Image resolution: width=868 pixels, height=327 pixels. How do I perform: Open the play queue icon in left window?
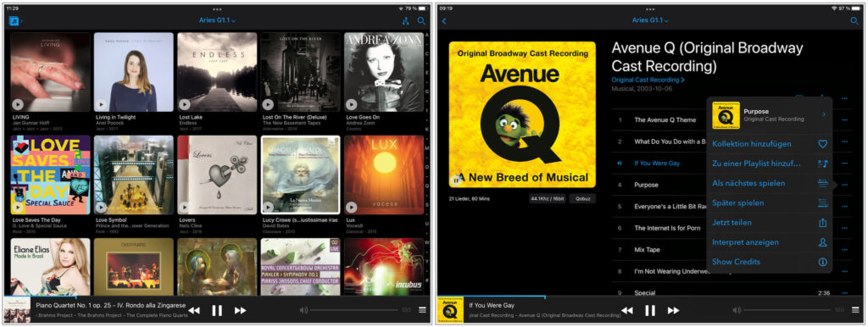coord(422,310)
